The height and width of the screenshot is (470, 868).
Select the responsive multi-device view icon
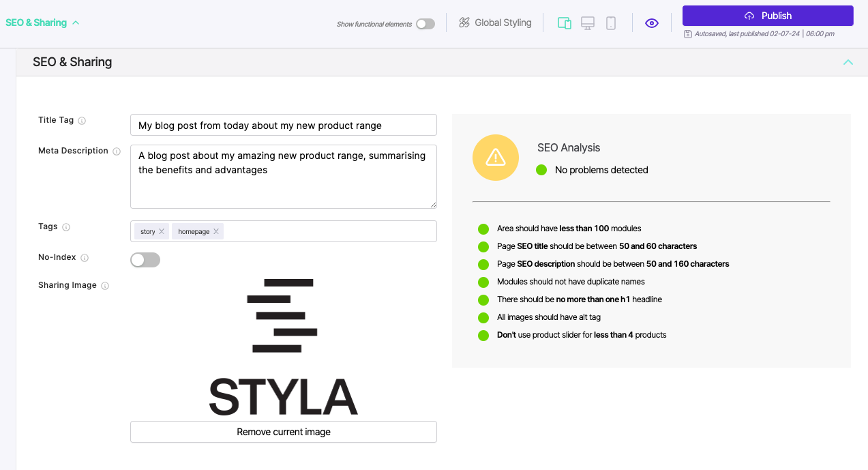(565, 23)
